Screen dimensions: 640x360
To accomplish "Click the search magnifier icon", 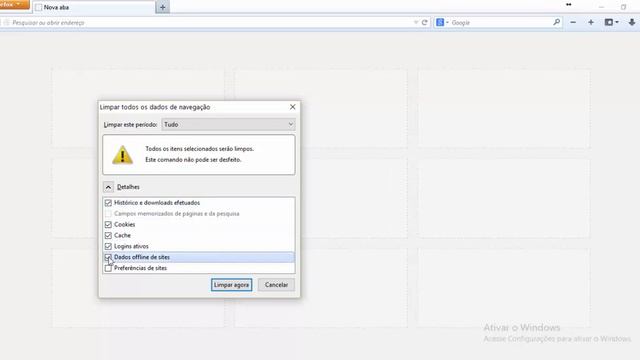I will (x=557, y=22).
